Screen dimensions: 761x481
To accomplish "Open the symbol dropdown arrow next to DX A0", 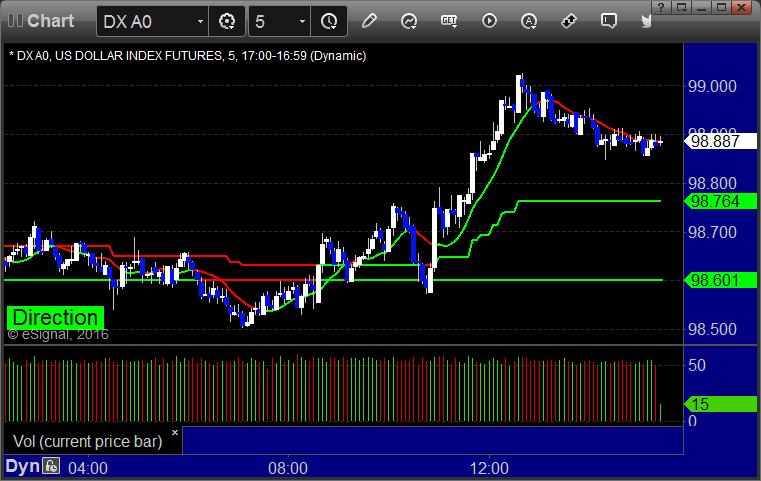I will tap(200, 21).
